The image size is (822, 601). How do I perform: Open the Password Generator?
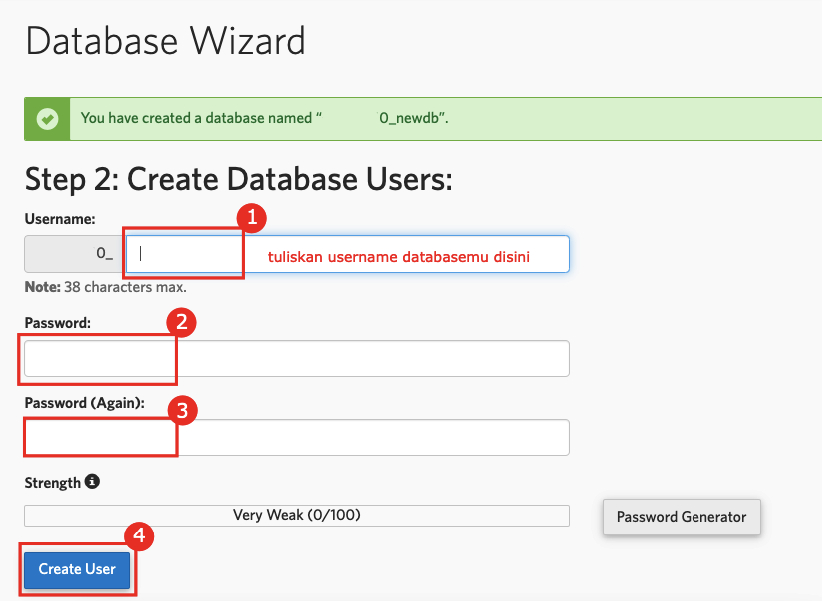point(682,517)
